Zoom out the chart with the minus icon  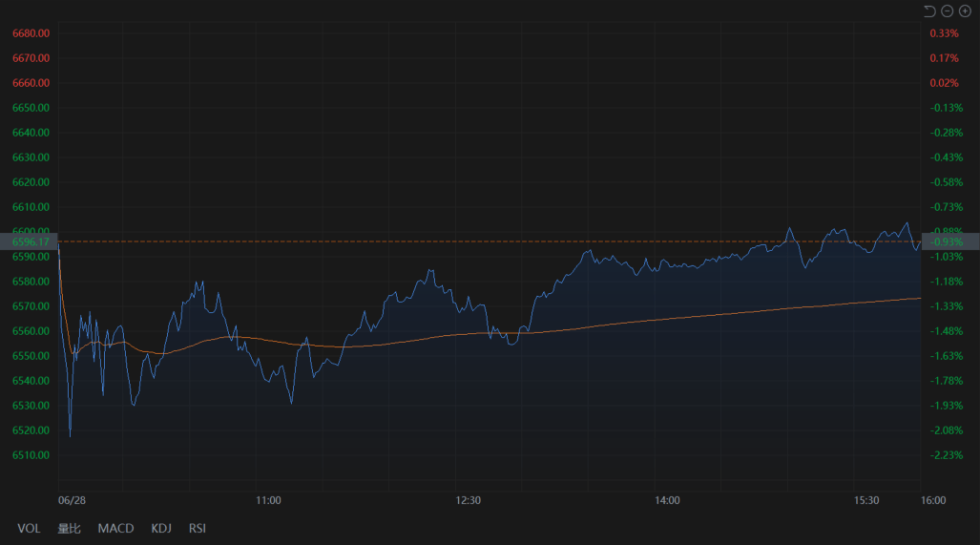click(x=947, y=11)
